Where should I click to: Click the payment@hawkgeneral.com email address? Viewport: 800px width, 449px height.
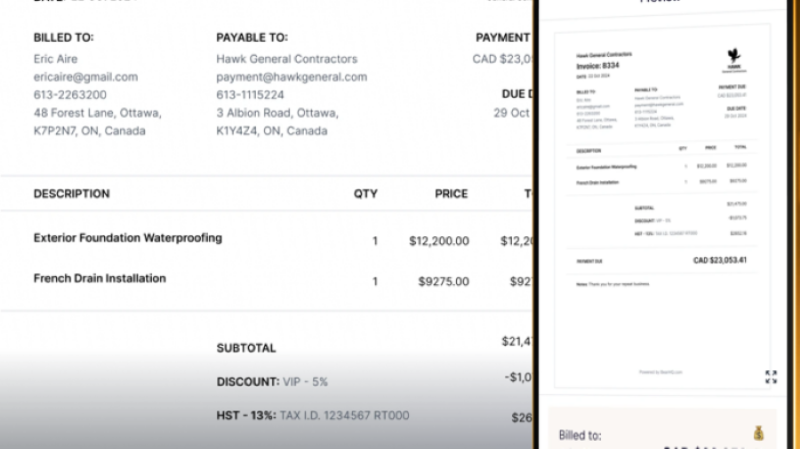pos(291,77)
